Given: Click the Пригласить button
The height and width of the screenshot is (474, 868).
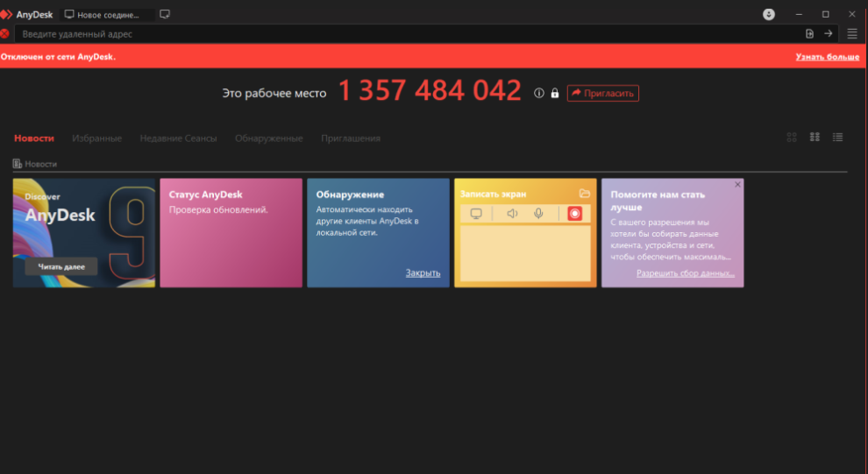Looking at the screenshot, I should click(x=603, y=93).
